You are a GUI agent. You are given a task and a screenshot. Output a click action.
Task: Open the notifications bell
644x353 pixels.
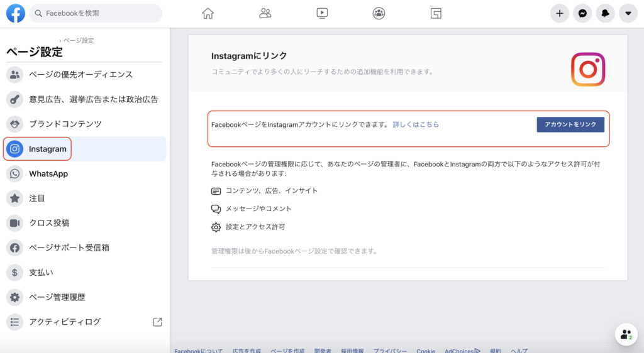[606, 14]
